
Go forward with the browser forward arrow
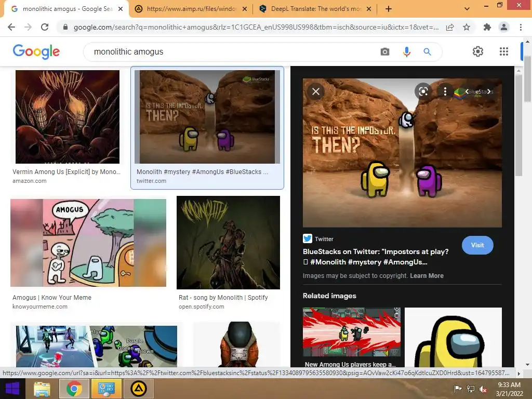point(28,27)
